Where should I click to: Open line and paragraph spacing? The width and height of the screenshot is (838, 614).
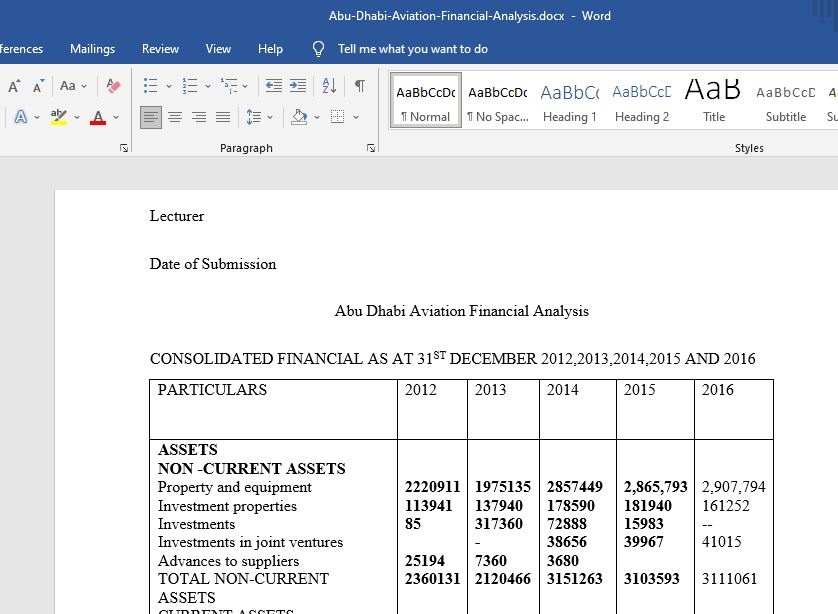pyautogui.click(x=253, y=116)
